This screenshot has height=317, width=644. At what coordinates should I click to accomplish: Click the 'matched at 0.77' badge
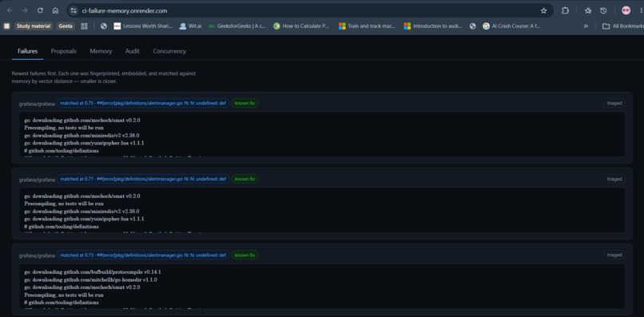(x=143, y=179)
